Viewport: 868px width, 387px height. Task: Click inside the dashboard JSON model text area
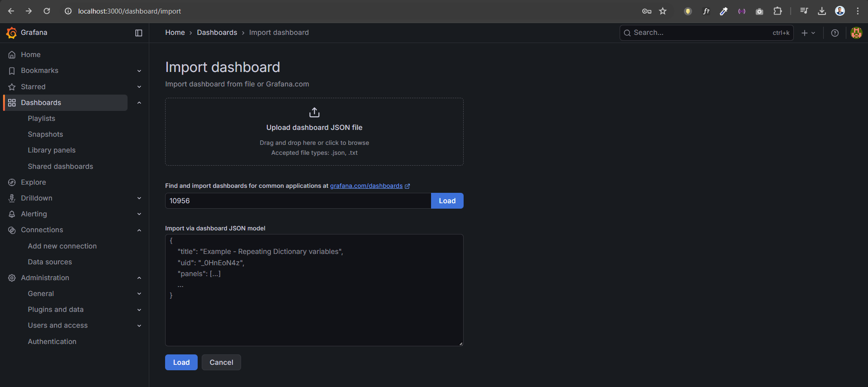pyautogui.click(x=314, y=290)
